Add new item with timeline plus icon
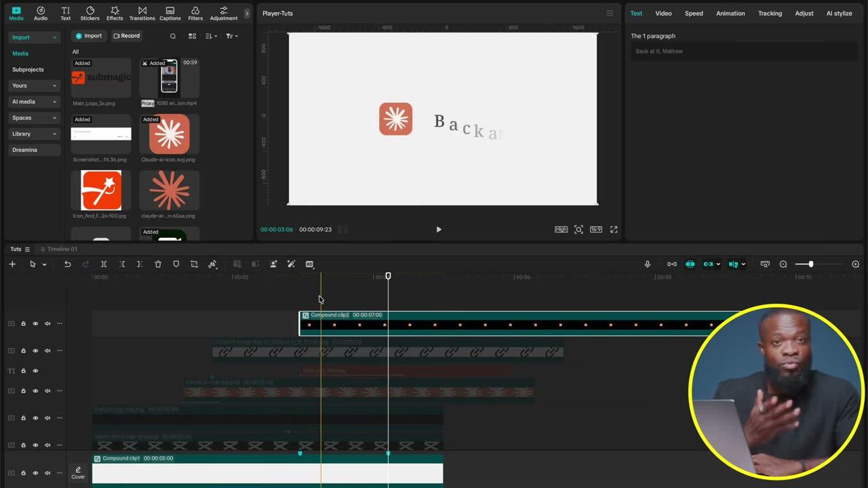 point(12,264)
